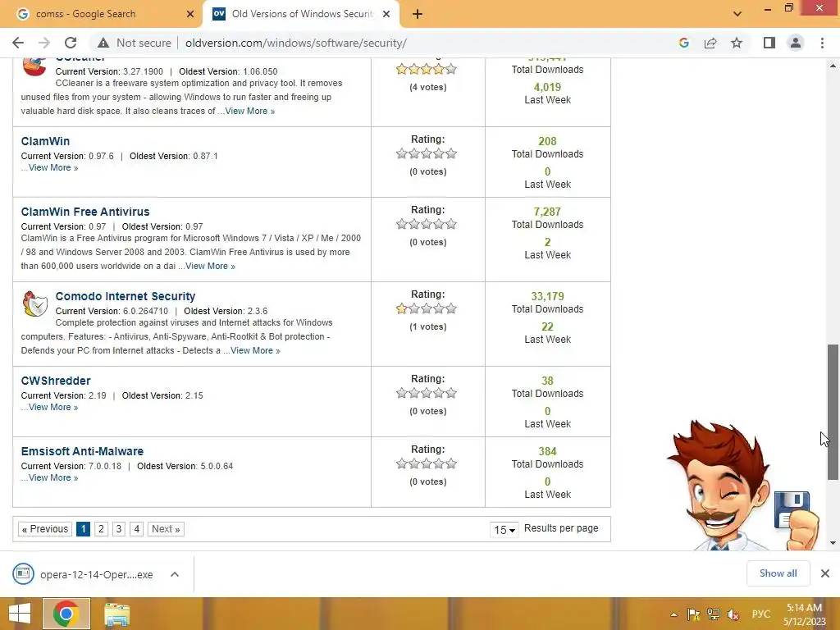Screen dimensions: 840x630
Task: Open the CWShredder title link
Action: 56,381
